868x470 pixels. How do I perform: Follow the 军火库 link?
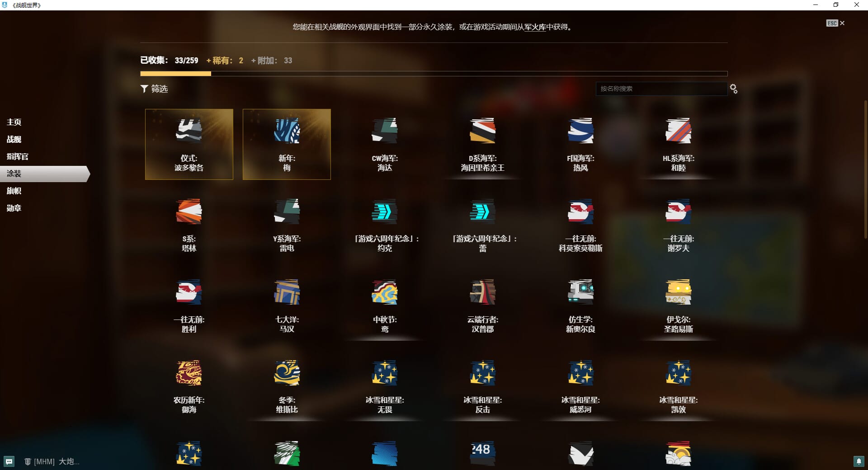[x=535, y=27]
